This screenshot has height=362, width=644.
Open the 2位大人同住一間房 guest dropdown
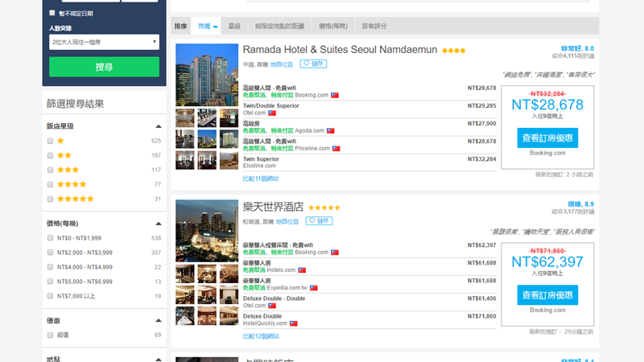pos(104,42)
